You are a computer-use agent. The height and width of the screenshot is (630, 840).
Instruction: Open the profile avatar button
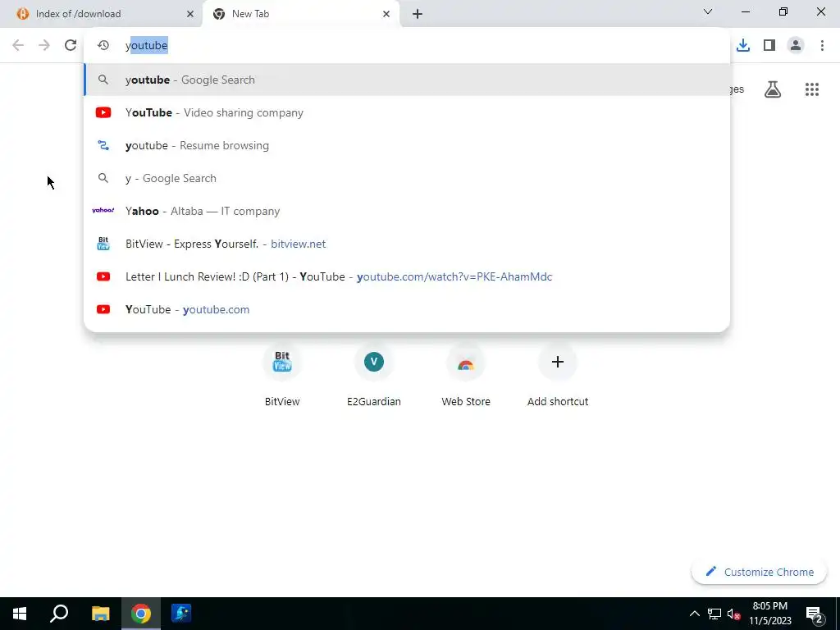pos(796,46)
